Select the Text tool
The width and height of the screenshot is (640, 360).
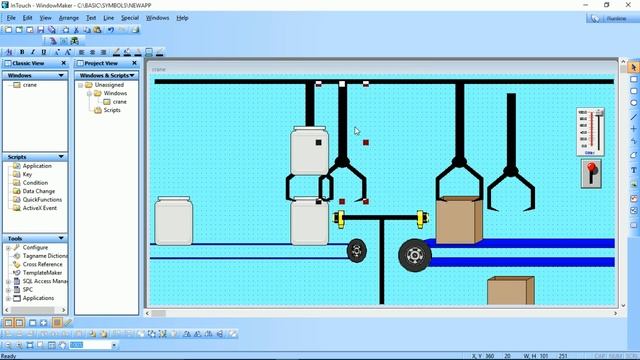(633, 170)
